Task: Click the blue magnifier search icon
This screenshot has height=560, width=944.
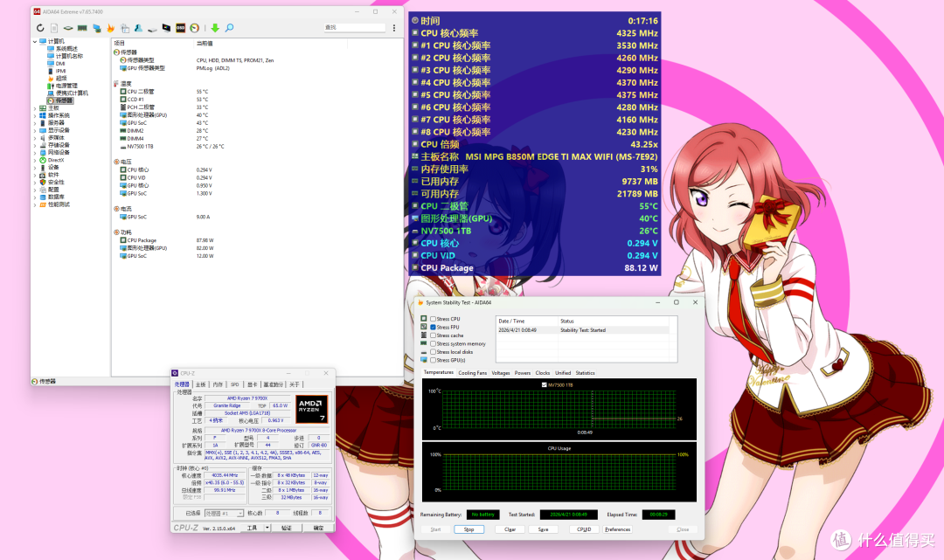Action: tap(229, 28)
